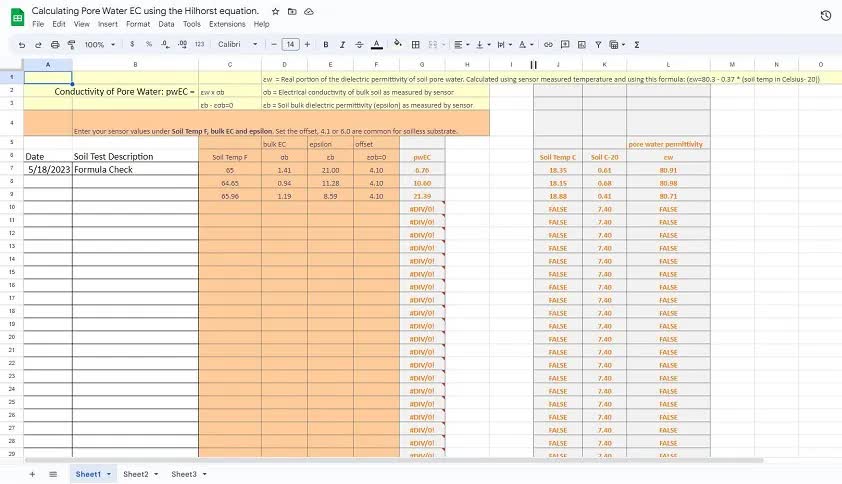Click the Print icon
Screen dimensions: 842x484
tap(55, 45)
